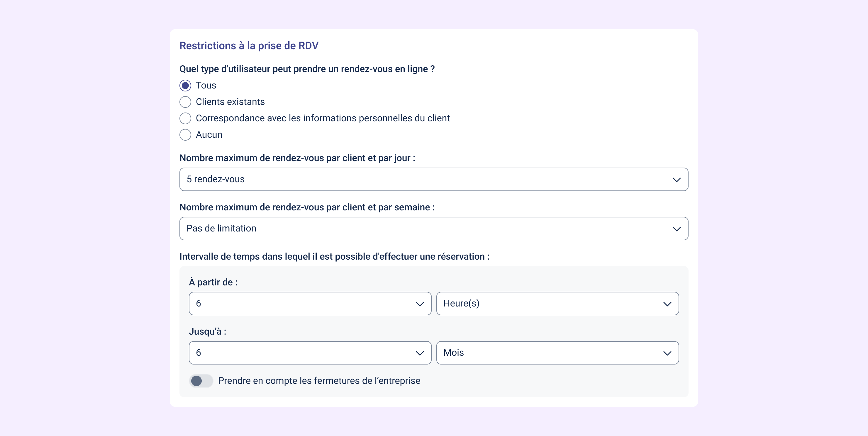Open the À partir de number dropdown
This screenshot has height=436, width=868.
(310, 304)
